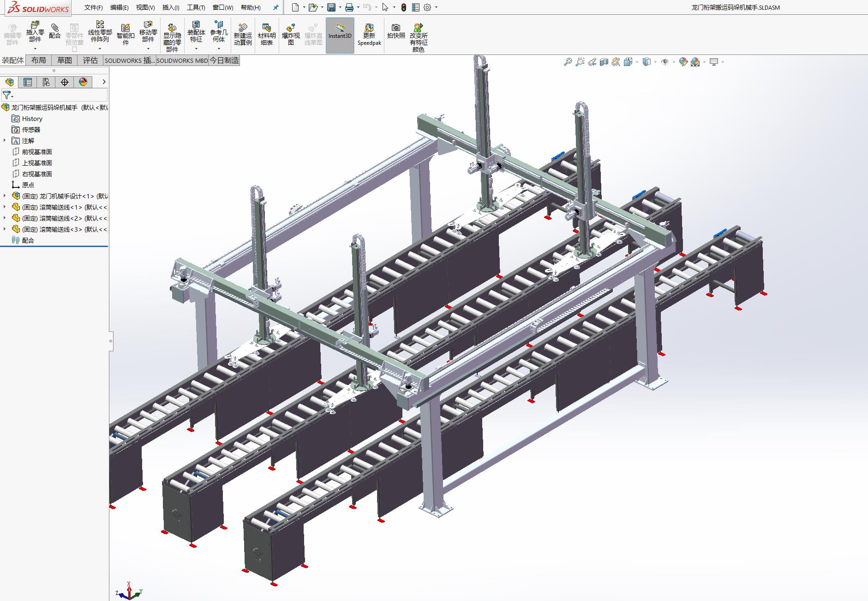Select the 原点 (Origin) tree item
The image size is (868, 601).
point(23,185)
